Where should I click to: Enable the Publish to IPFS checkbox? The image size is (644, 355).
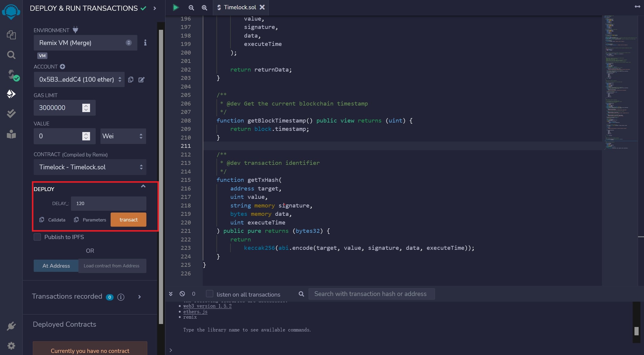coord(37,237)
